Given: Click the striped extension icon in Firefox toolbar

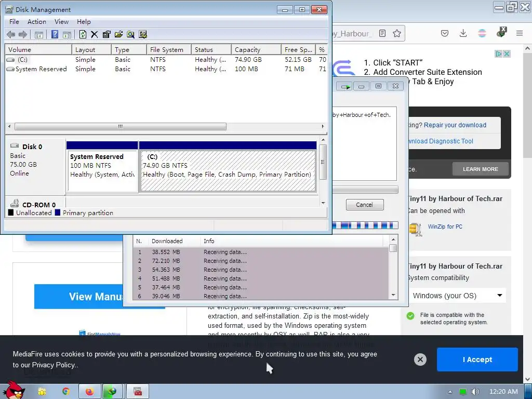Looking at the screenshot, I should point(482,33).
